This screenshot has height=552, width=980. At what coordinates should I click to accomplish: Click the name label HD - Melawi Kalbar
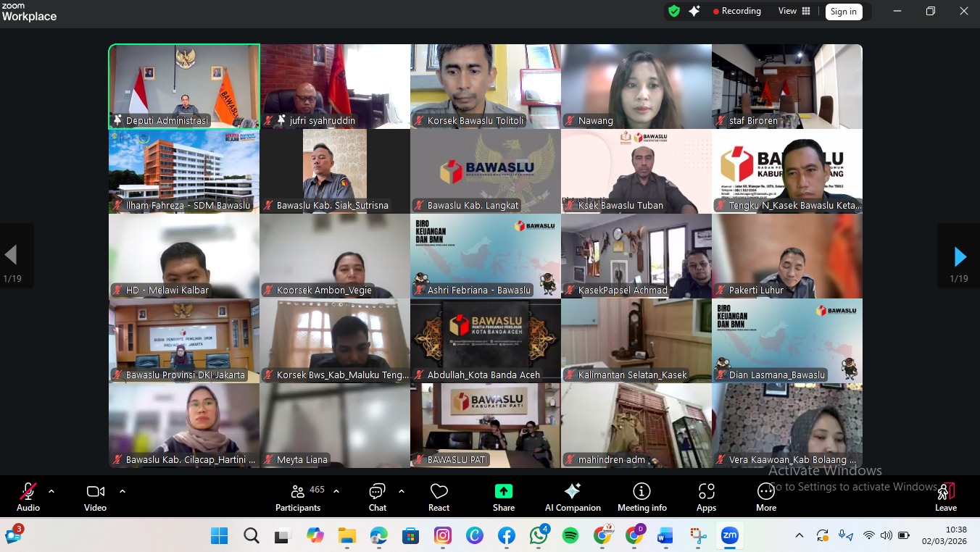point(167,290)
